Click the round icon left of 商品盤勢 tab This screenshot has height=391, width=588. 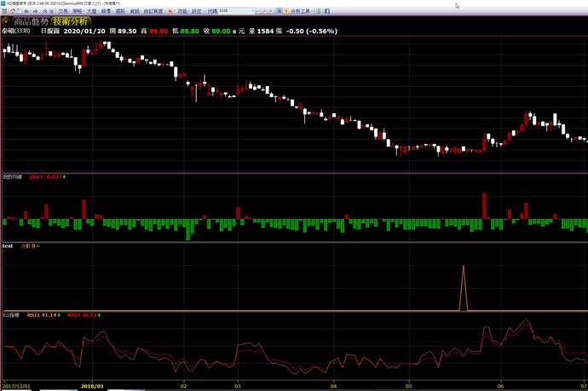(x=6, y=21)
